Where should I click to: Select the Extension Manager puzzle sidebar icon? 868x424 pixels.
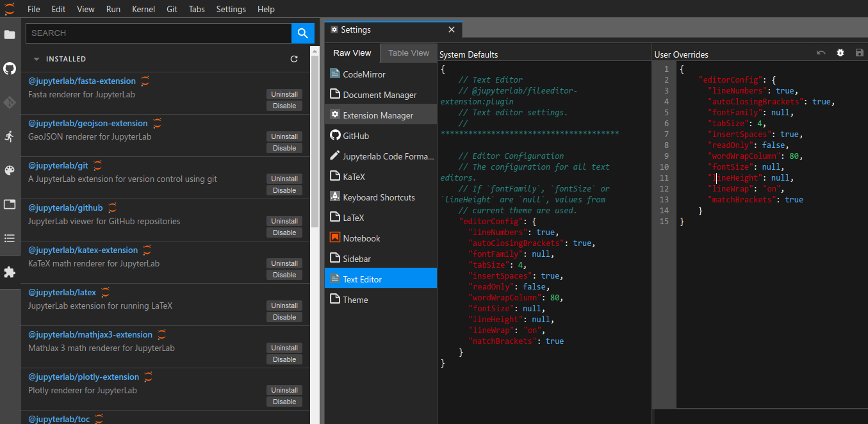pos(10,272)
